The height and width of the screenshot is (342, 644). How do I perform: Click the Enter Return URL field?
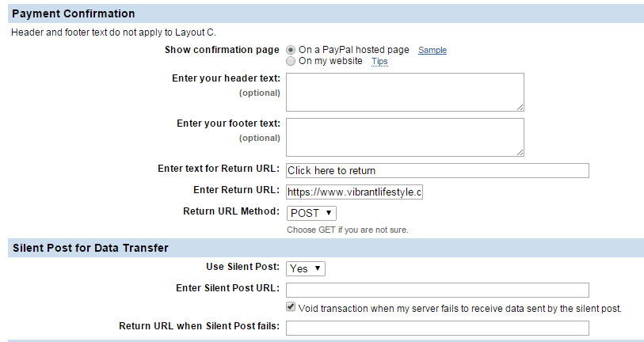(354, 192)
